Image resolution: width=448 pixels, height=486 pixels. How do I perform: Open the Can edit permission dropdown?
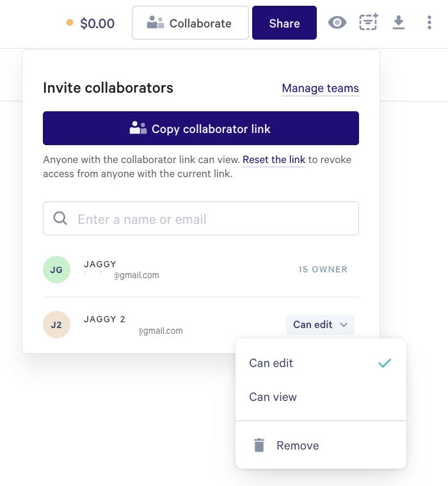(x=320, y=324)
